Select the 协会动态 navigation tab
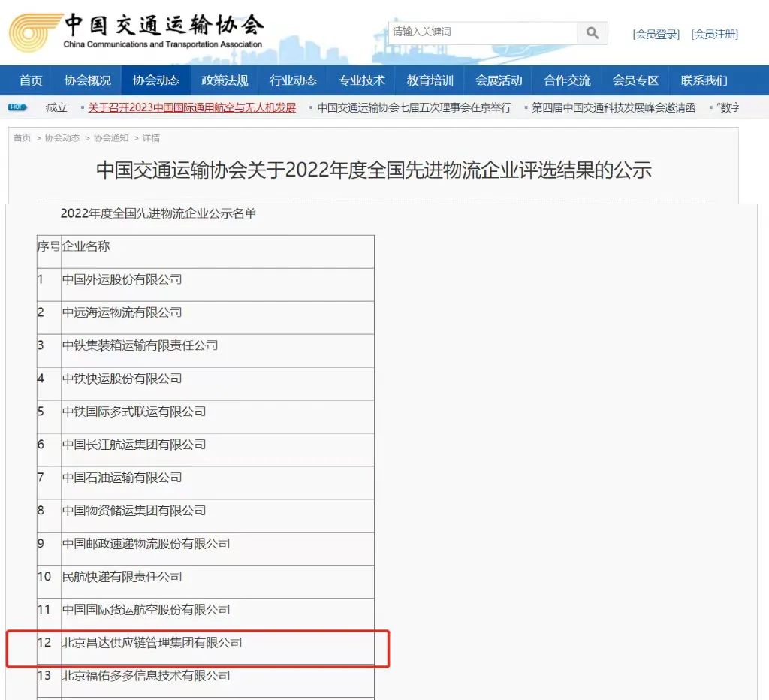This screenshot has height=700, width=769. click(156, 80)
